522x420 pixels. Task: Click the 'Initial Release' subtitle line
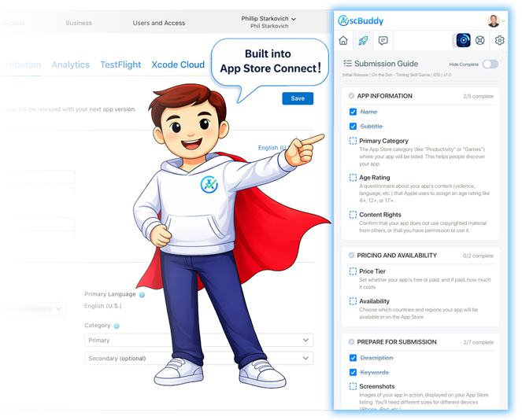click(x=397, y=75)
